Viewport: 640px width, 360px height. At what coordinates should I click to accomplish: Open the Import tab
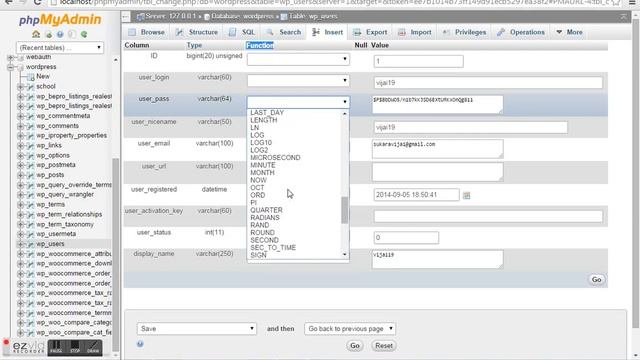pos(415,32)
